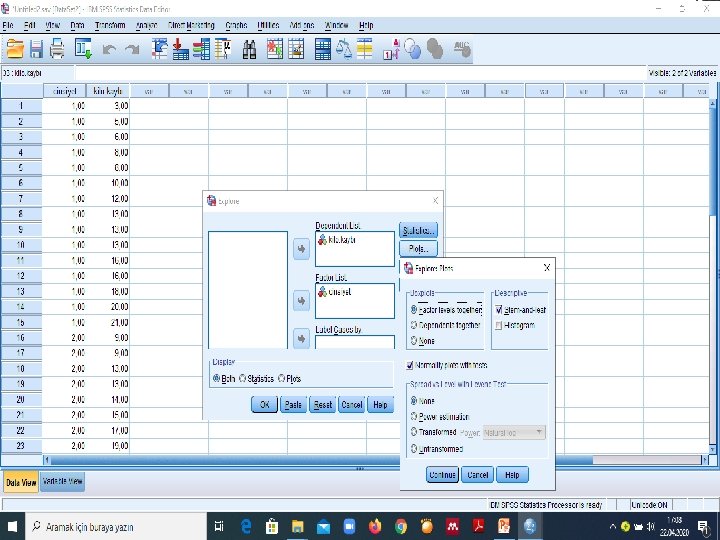The height and width of the screenshot is (540, 720).
Task: Open Microsoft Edge from taskbar
Action: 246,526
